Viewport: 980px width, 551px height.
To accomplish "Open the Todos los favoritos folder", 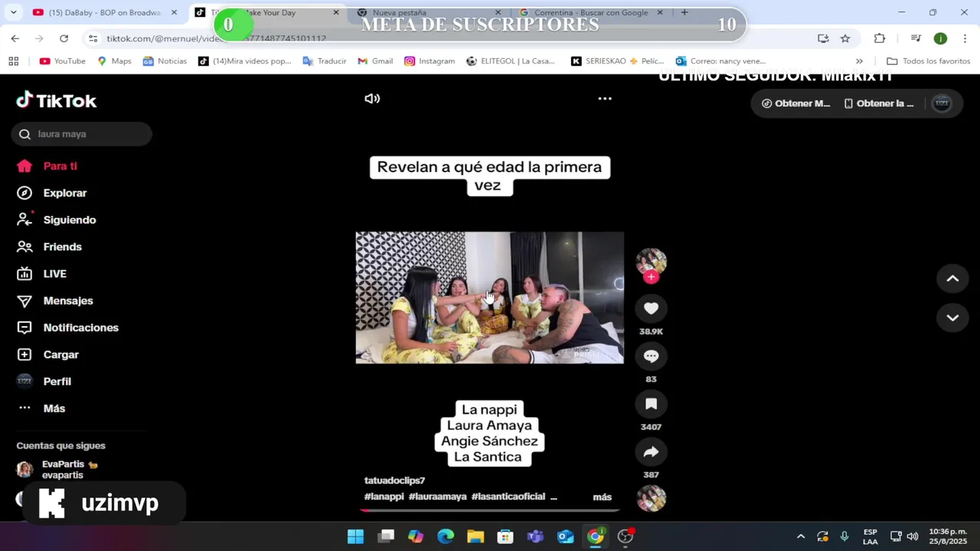I will pyautogui.click(x=928, y=61).
